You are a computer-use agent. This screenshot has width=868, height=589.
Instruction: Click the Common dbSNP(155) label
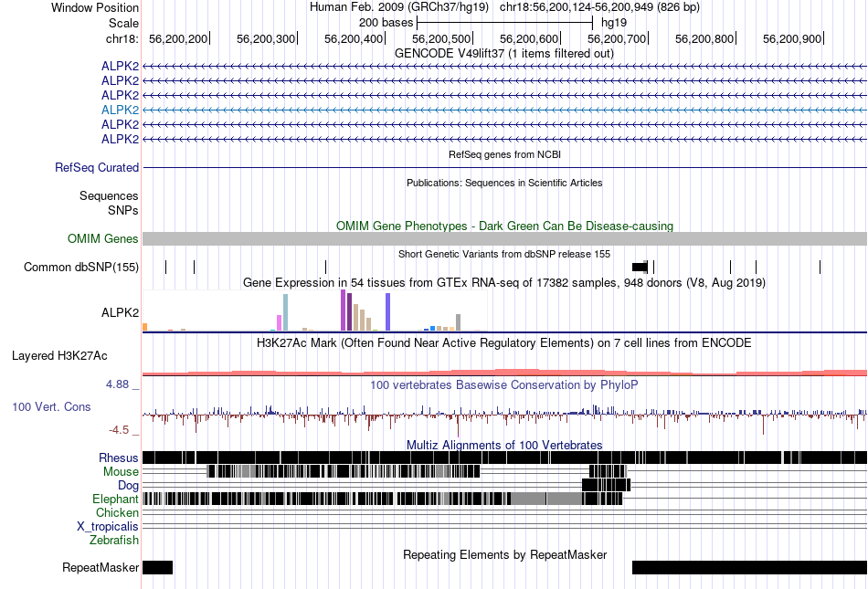(81, 268)
